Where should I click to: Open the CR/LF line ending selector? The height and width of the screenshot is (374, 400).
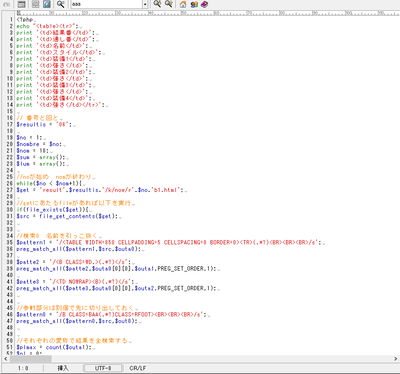pyautogui.click(x=138, y=368)
